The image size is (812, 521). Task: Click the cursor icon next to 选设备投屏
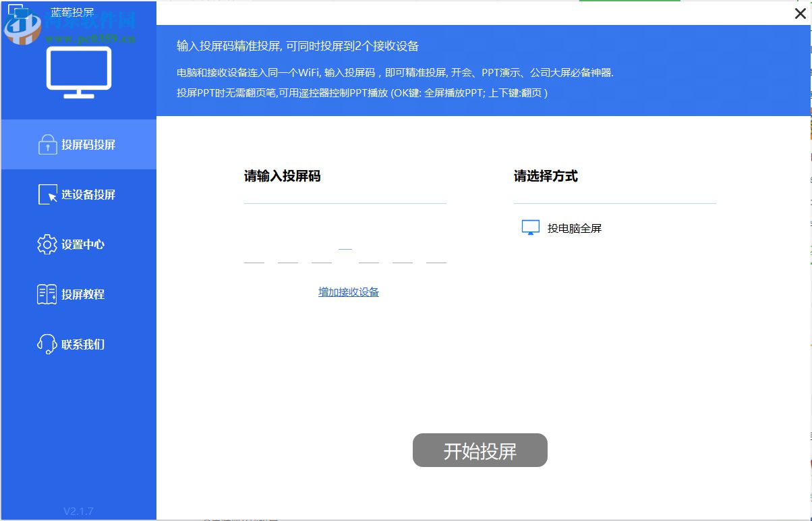(x=48, y=194)
